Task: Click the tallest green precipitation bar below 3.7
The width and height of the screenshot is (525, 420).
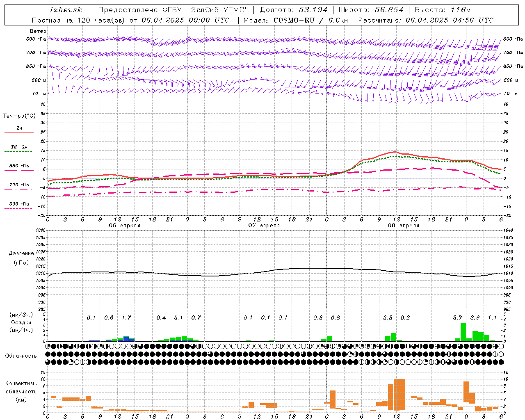Action: point(463,332)
